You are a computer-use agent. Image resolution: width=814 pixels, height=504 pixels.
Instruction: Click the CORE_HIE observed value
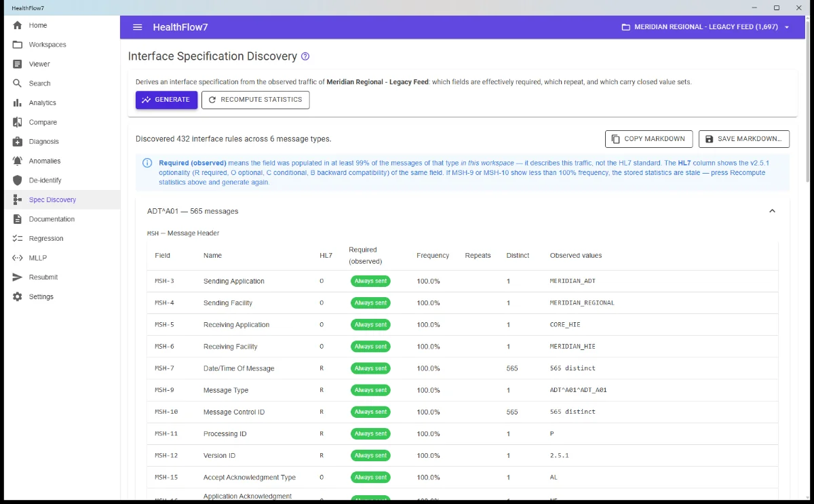coord(566,325)
